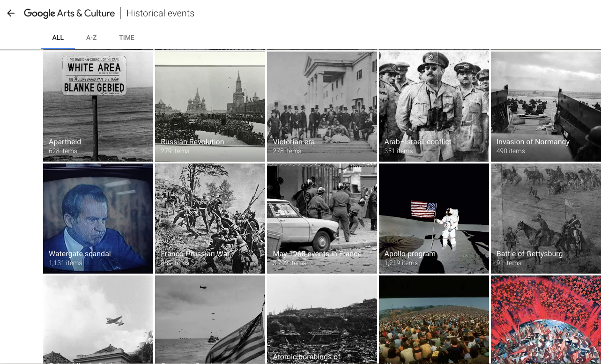Select the ALL tab
The image size is (601, 364).
point(58,37)
